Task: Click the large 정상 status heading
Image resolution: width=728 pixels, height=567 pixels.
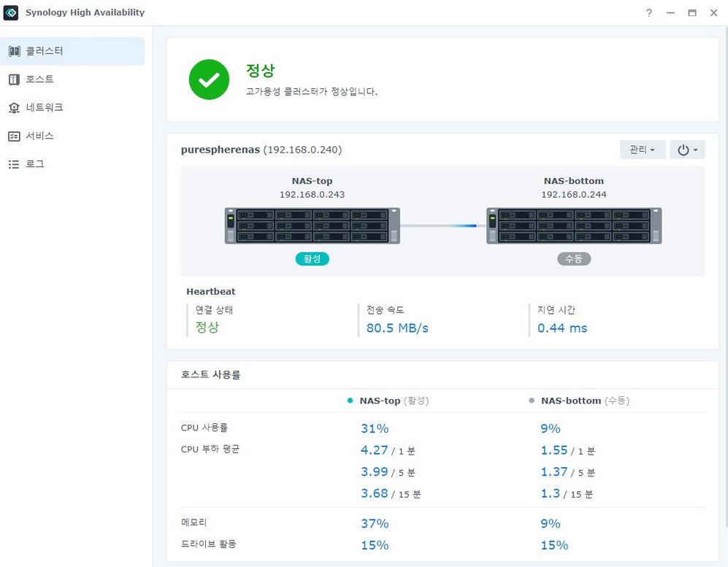Action: (261, 71)
